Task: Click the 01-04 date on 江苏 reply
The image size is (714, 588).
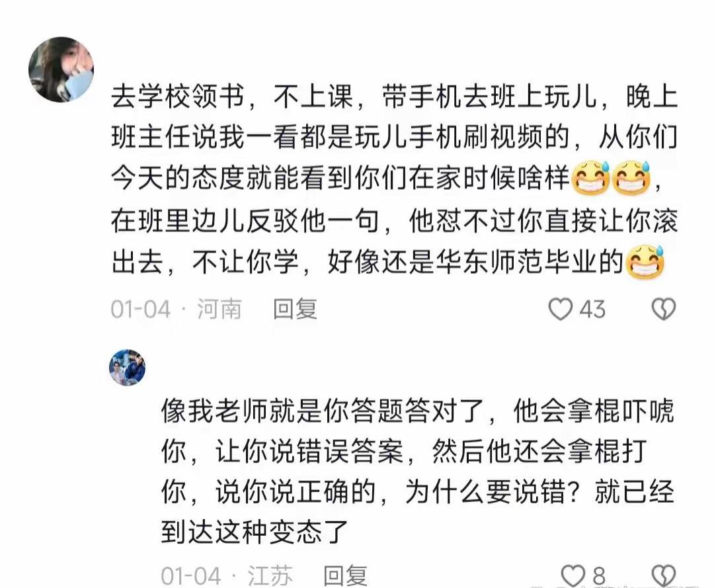Action: pos(191,575)
